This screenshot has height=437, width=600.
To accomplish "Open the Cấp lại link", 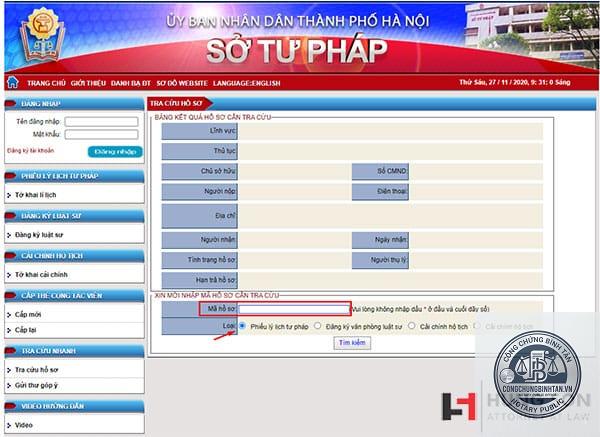I will tap(26, 329).
